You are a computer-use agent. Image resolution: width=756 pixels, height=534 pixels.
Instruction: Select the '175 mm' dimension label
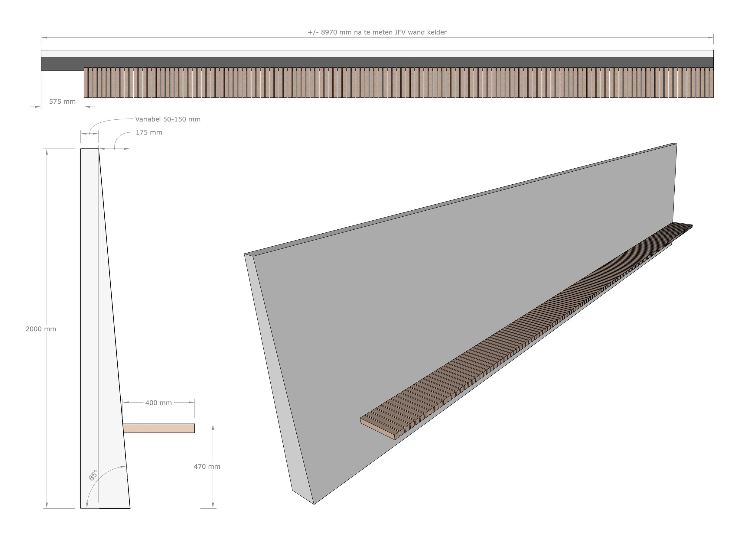pyautogui.click(x=149, y=132)
